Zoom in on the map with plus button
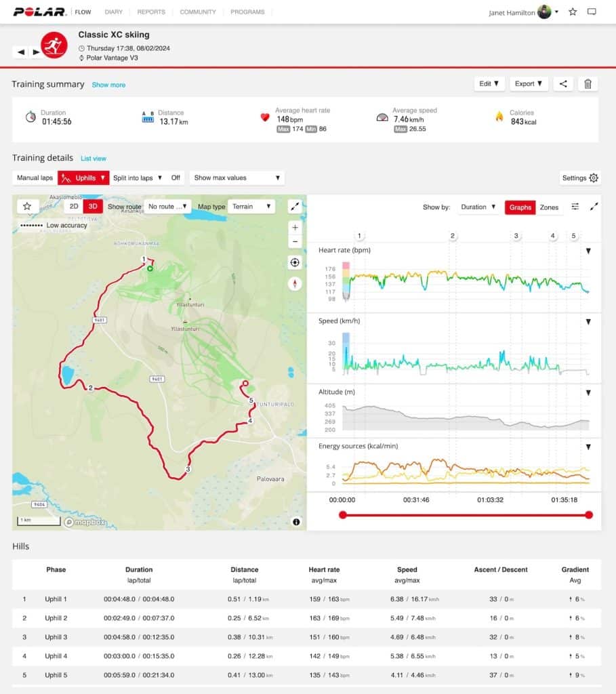The image size is (616, 694). (295, 227)
